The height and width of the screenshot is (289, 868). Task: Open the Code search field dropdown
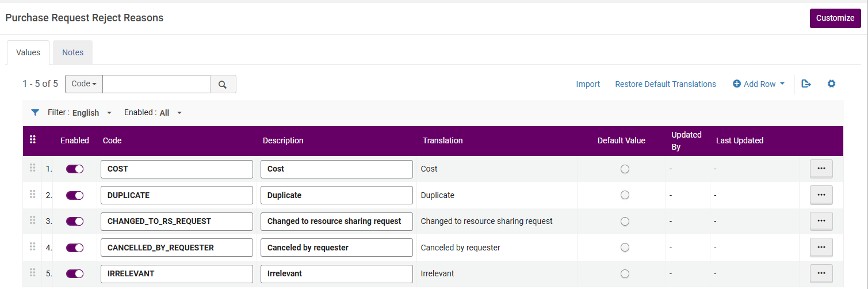tap(84, 84)
